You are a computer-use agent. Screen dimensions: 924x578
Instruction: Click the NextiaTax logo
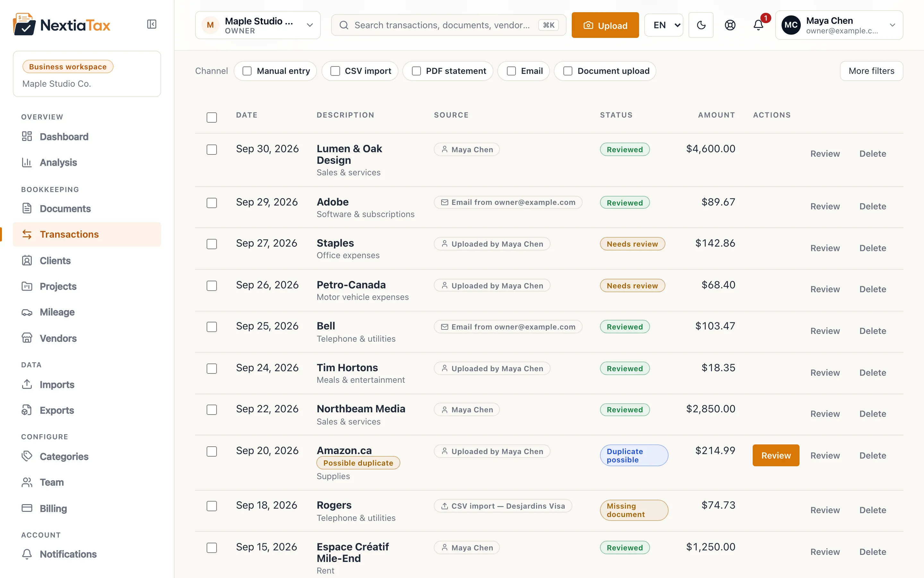coord(62,25)
